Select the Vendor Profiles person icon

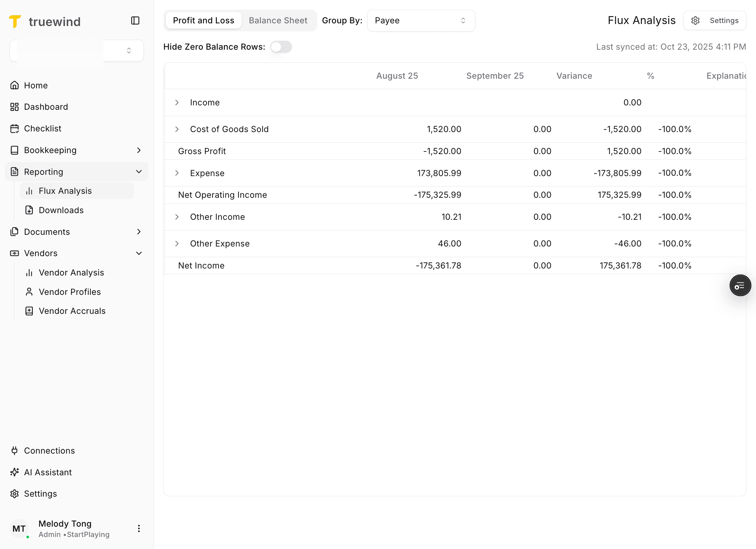[29, 292]
